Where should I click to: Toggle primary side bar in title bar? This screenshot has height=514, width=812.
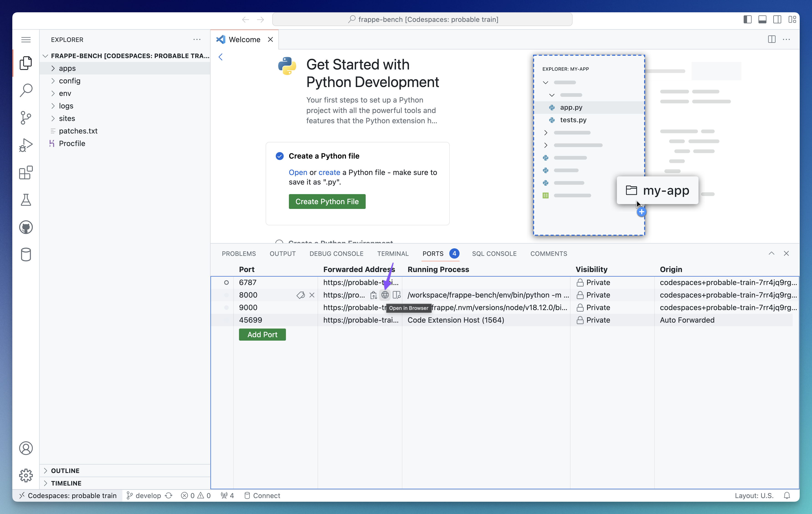pos(748,20)
